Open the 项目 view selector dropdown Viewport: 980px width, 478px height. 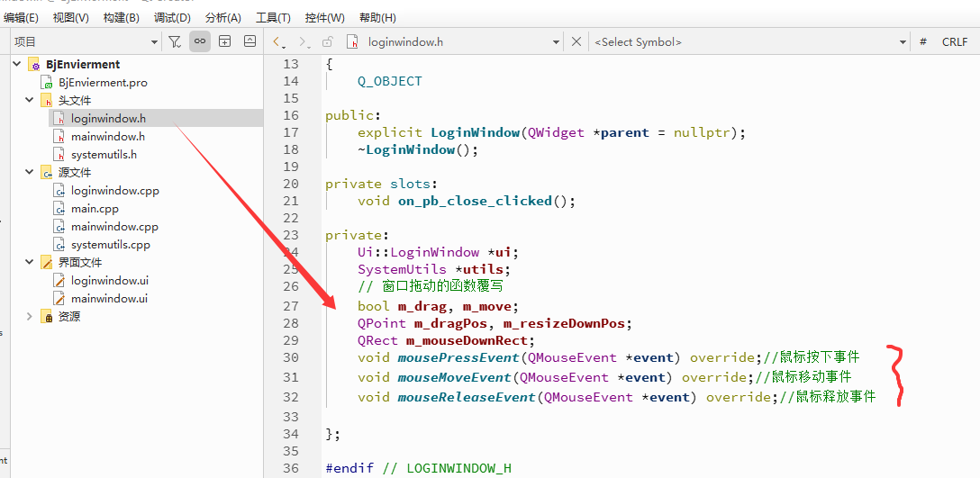[x=86, y=42]
